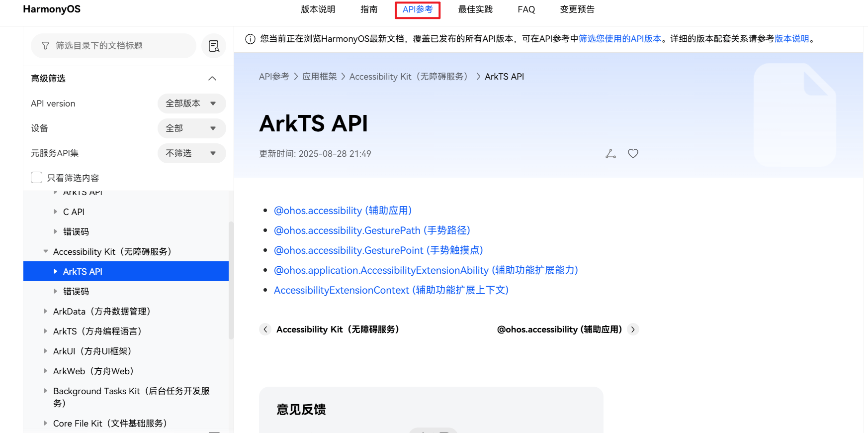Click the sidebar tree scrollbar
Screen dimensions: 868x433
(231, 280)
